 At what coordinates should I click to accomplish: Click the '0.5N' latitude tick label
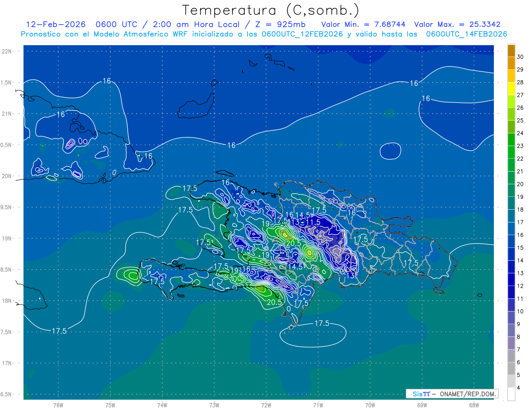[5, 145]
